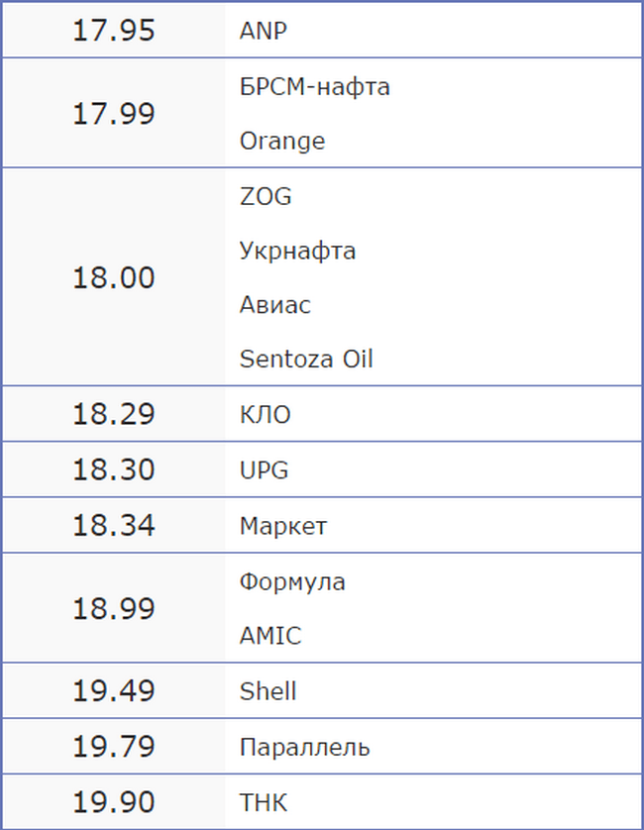Click the Shell station name
Screen dimensions: 644x830
tap(268, 691)
